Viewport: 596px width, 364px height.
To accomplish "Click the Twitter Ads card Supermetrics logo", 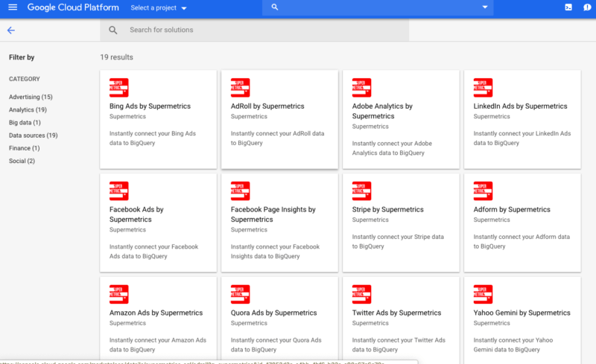I will coord(361,295).
